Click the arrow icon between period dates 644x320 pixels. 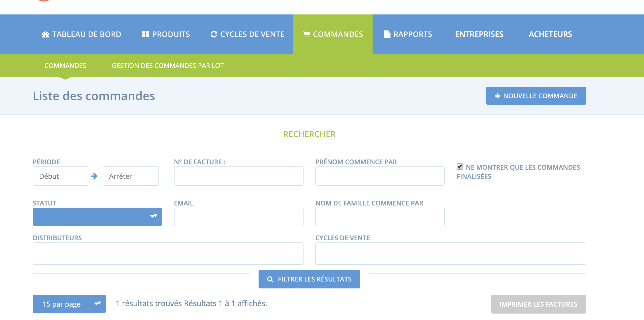(94, 176)
